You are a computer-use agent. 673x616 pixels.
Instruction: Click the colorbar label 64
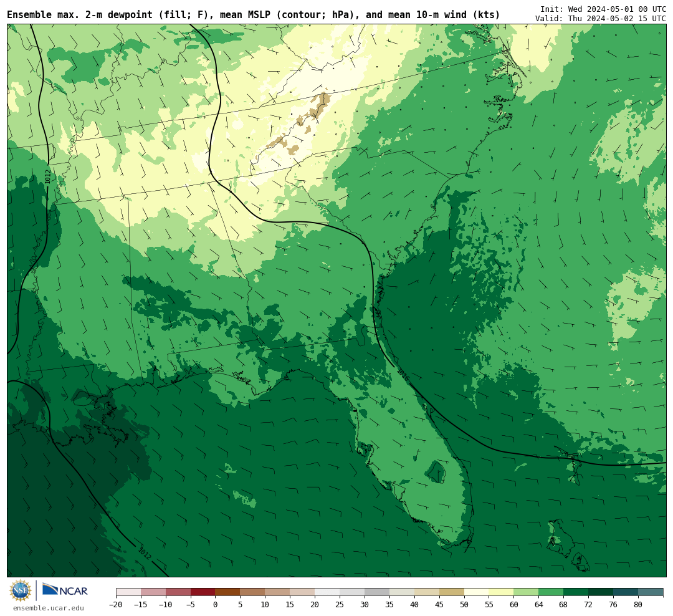(538, 605)
